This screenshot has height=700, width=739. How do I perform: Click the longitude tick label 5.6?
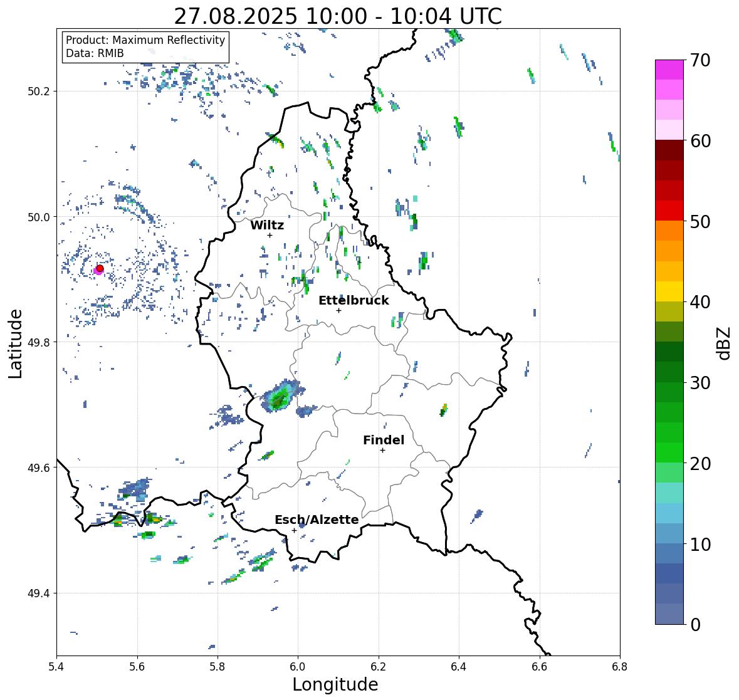[137, 667]
